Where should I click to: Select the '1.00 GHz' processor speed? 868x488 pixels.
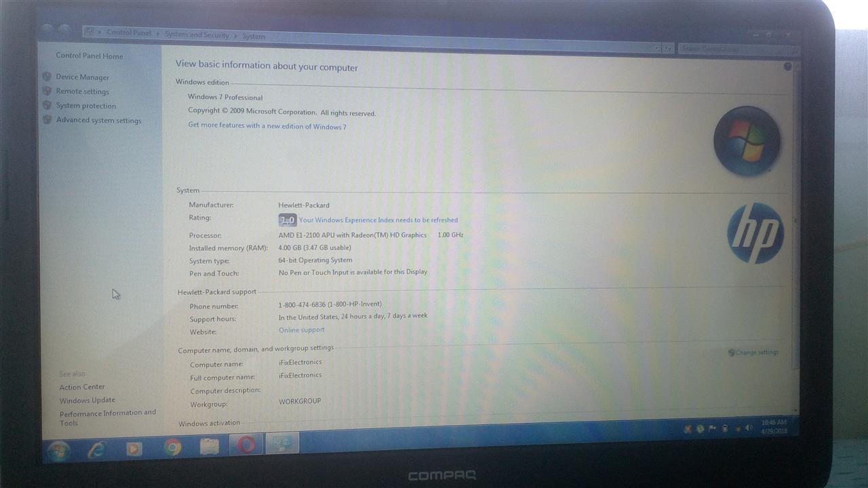[x=450, y=235]
